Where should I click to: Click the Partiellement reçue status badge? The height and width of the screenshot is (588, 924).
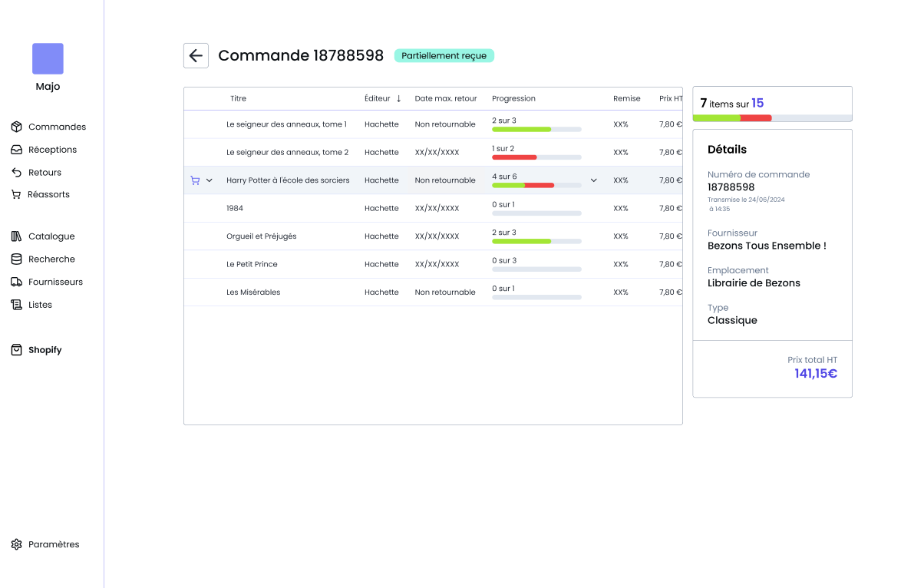[x=444, y=55]
